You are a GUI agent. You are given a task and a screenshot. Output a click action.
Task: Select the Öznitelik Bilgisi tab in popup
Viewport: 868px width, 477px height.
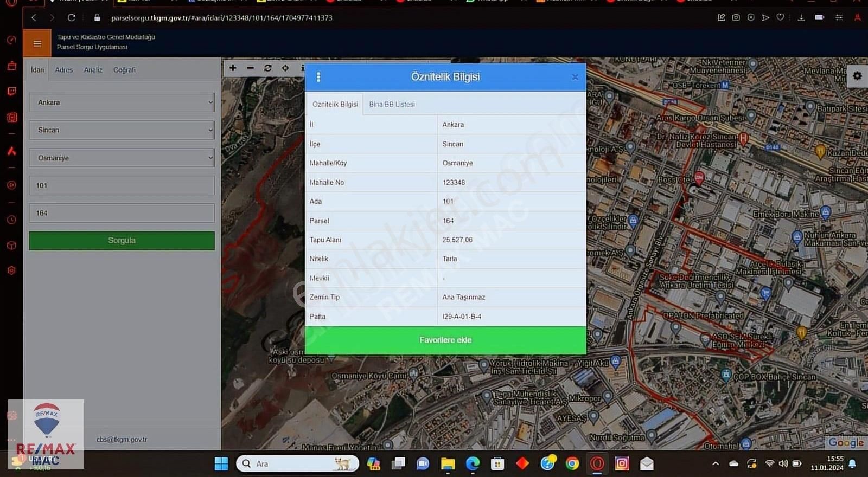pos(335,104)
